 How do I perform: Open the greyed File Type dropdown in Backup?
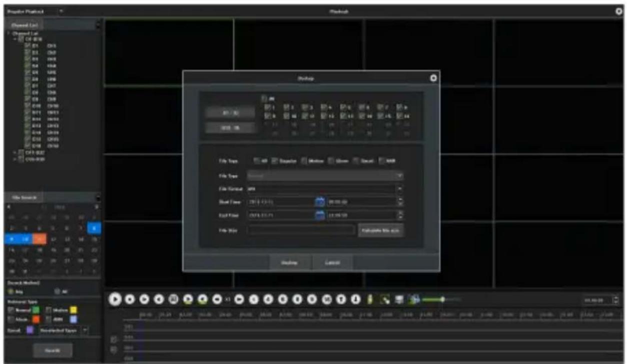tap(325, 176)
